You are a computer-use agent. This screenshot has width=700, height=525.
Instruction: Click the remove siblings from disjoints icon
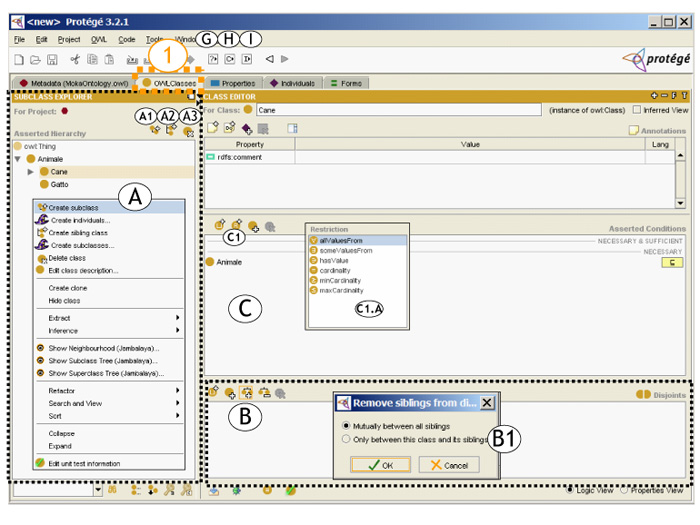[264, 392]
